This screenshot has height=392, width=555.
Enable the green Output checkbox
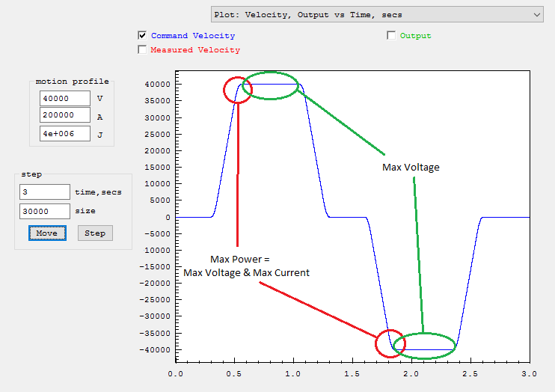391,35
